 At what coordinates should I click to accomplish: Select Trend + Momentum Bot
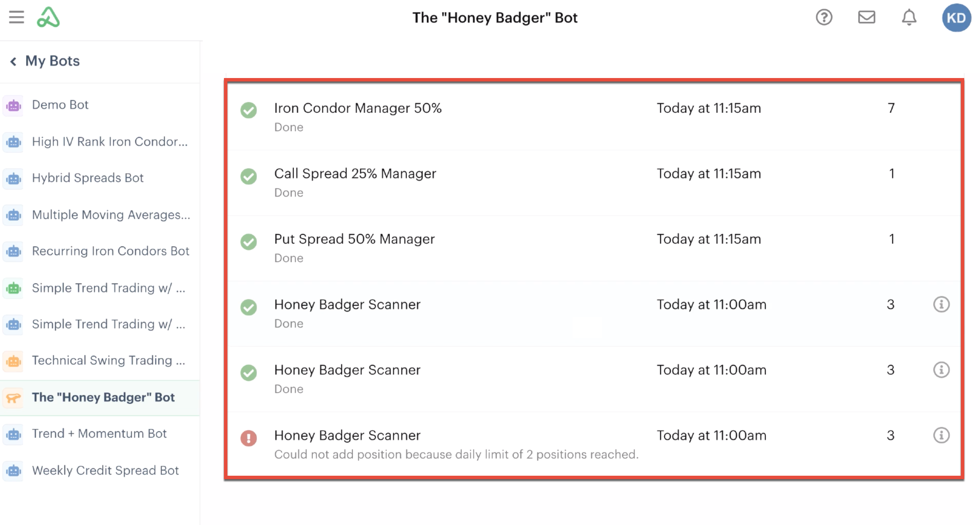coord(99,434)
